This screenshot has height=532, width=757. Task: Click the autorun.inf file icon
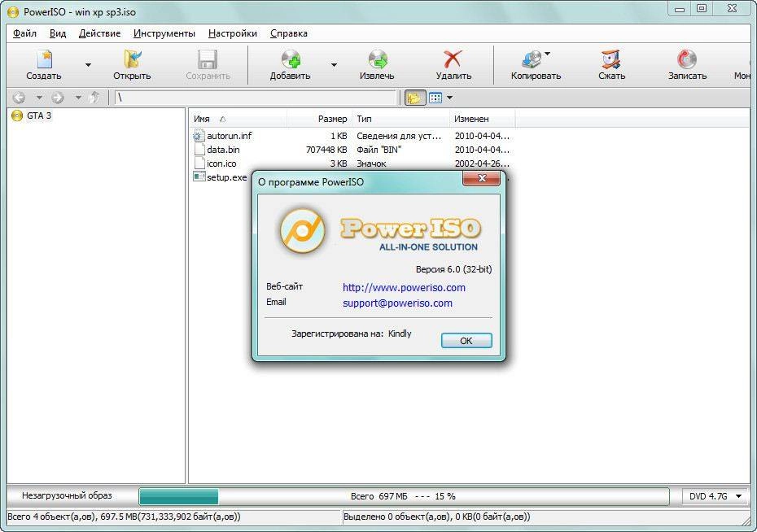click(x=199, y=136)
